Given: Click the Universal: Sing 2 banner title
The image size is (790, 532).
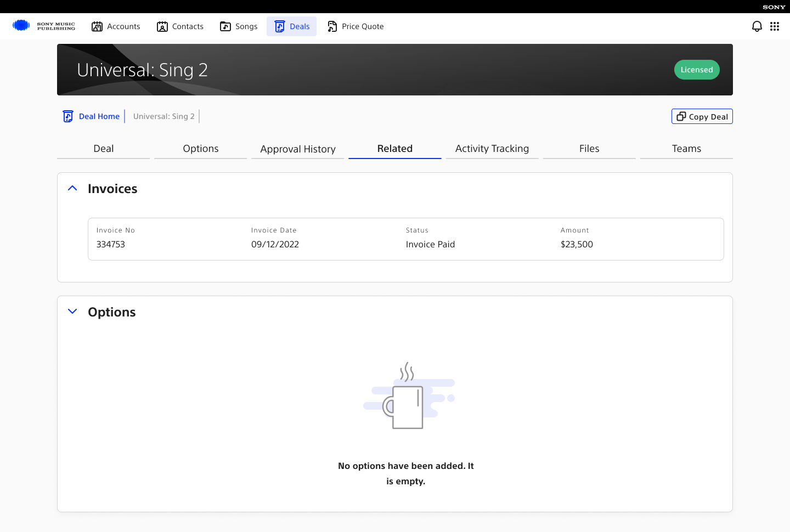Looking at the screenshot, I should tap(142, 70).
